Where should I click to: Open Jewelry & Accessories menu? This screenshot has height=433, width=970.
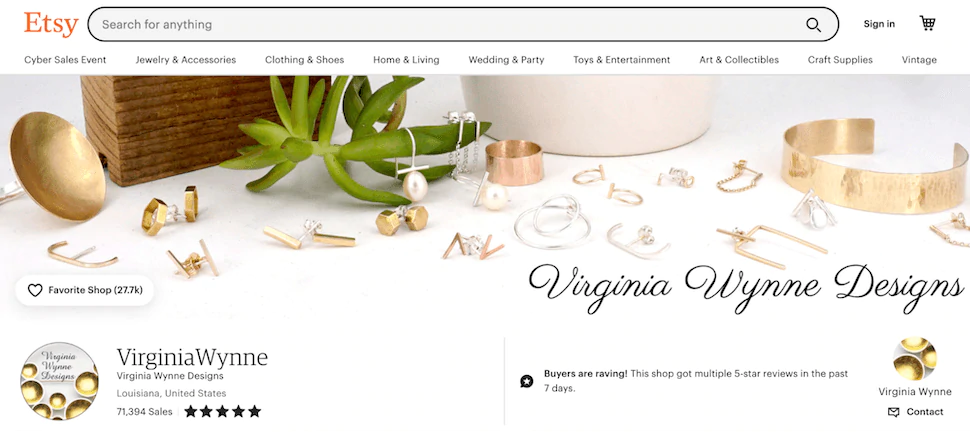[x=186, y=60]
